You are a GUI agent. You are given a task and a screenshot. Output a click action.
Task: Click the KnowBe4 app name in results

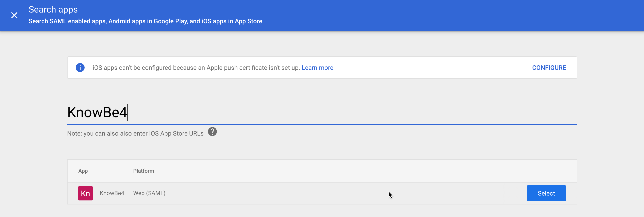tap(112, 193)
